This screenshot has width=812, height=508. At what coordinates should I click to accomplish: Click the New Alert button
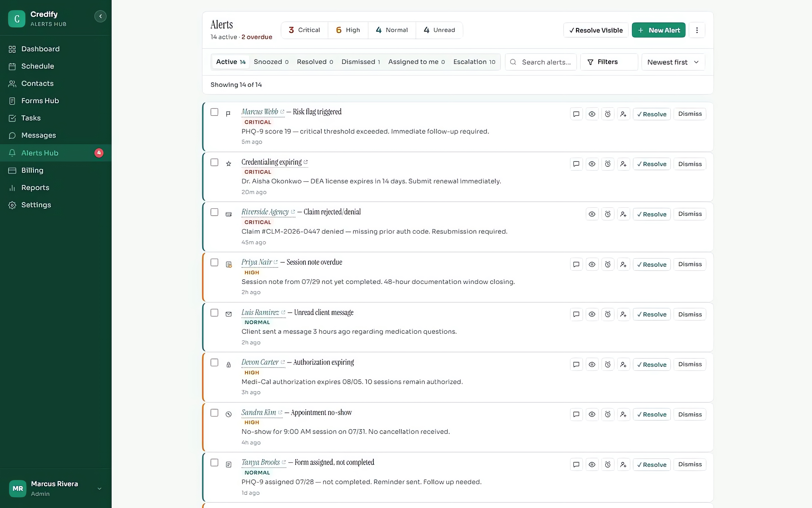click(658, 30)
